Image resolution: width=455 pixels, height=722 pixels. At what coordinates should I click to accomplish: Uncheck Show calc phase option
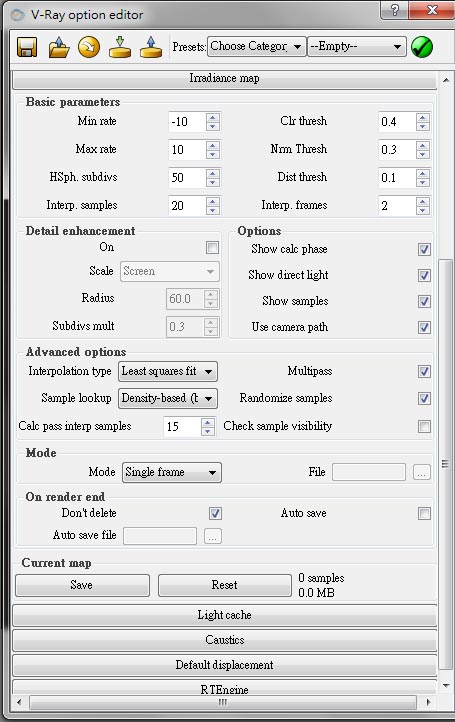(x=424, y=249)
